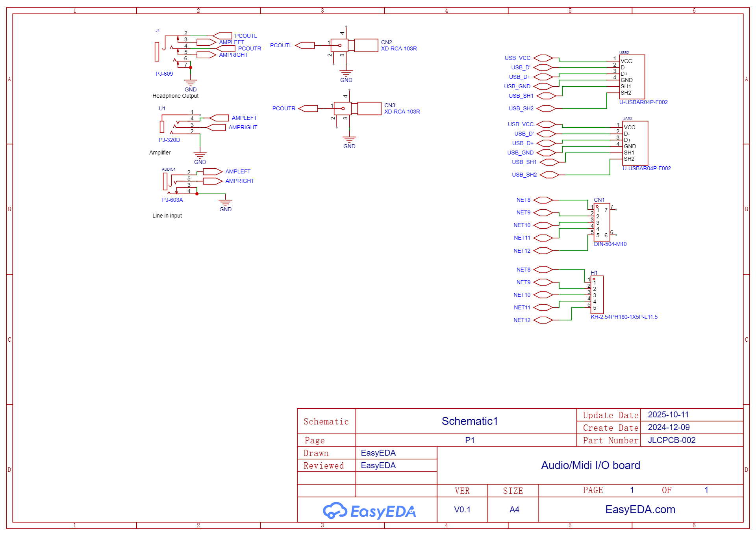Click the create date '2024-12-09'
Screen dimensions: 756x536
[669, 427]
